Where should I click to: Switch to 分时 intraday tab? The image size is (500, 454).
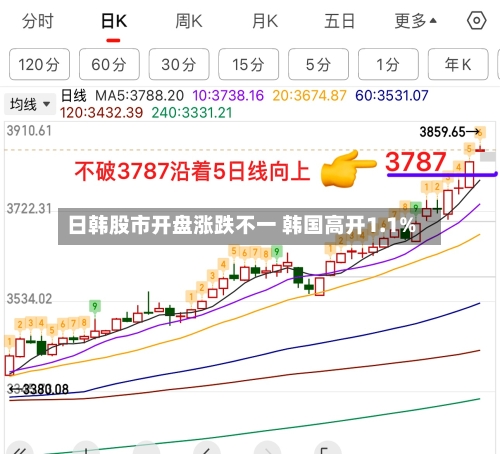[38, 21]
